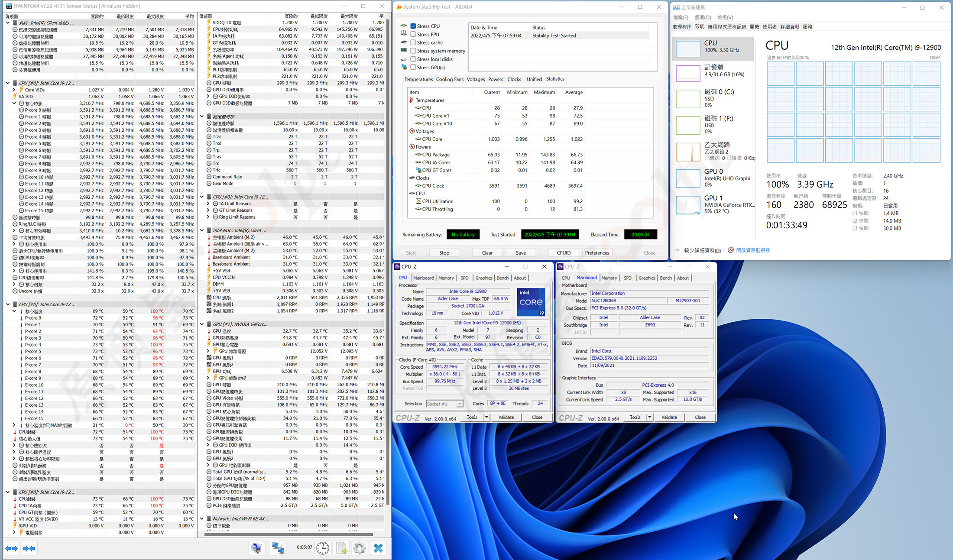Click Preferences button in AIDA64
This screenshot has width=953, height=560.
(597, 252)
